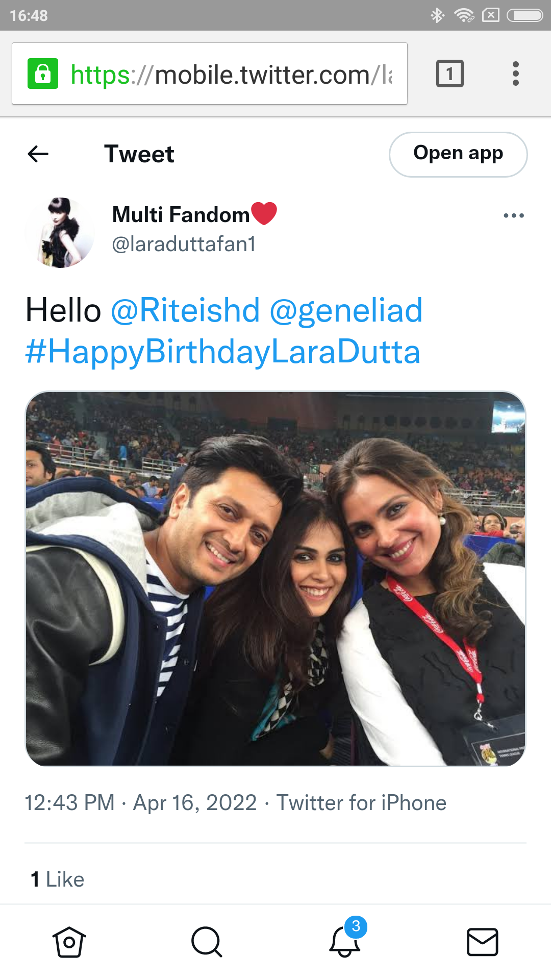Tap the back arrow next to Tweet
Image resolution: width=551 pixels, height=980 pixels.
38,154
